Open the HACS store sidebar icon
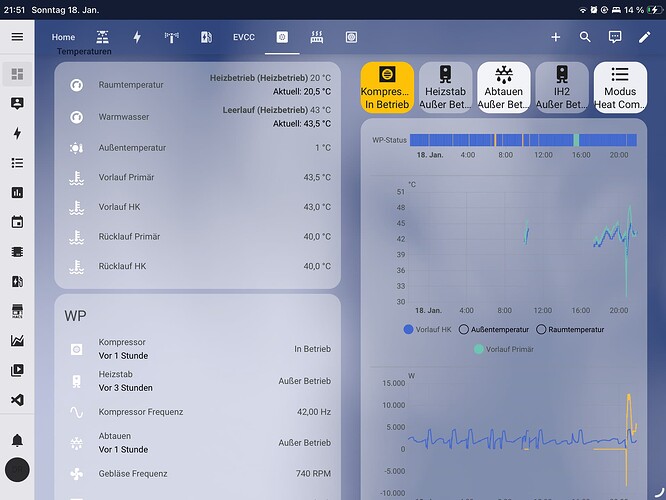This screenshot has width=666, height=500. 17,311
